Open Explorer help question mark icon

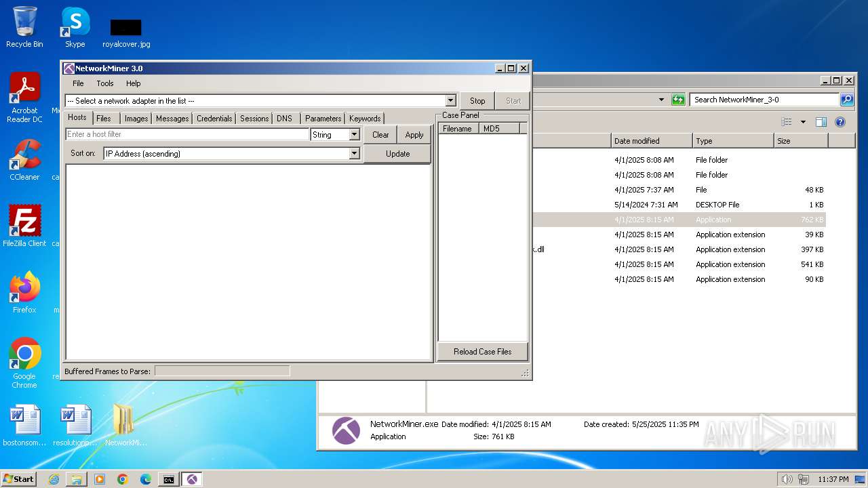(x=840, y=122)
